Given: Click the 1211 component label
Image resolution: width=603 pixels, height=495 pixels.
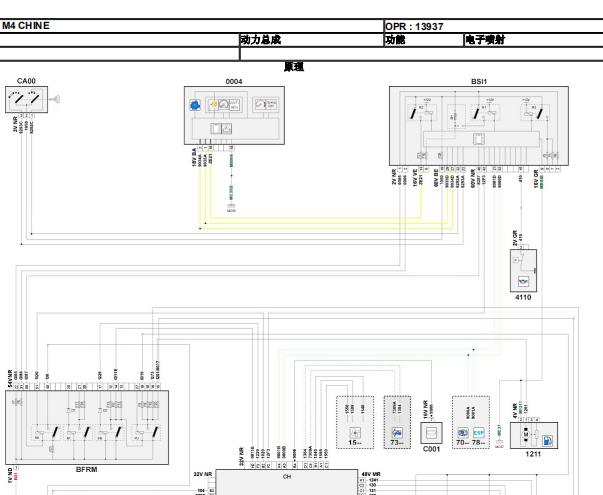Looking at the screenshot, I should (533, 454).
